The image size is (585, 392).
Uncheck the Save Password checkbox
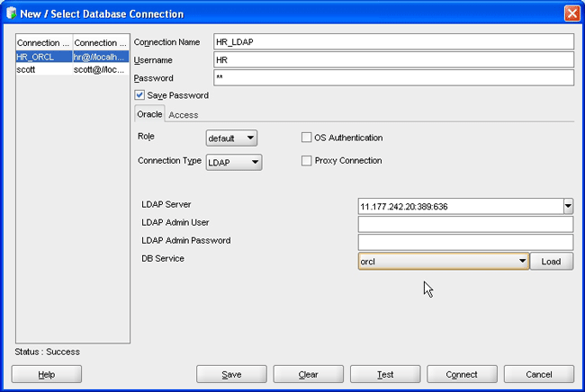pos(139,95)
